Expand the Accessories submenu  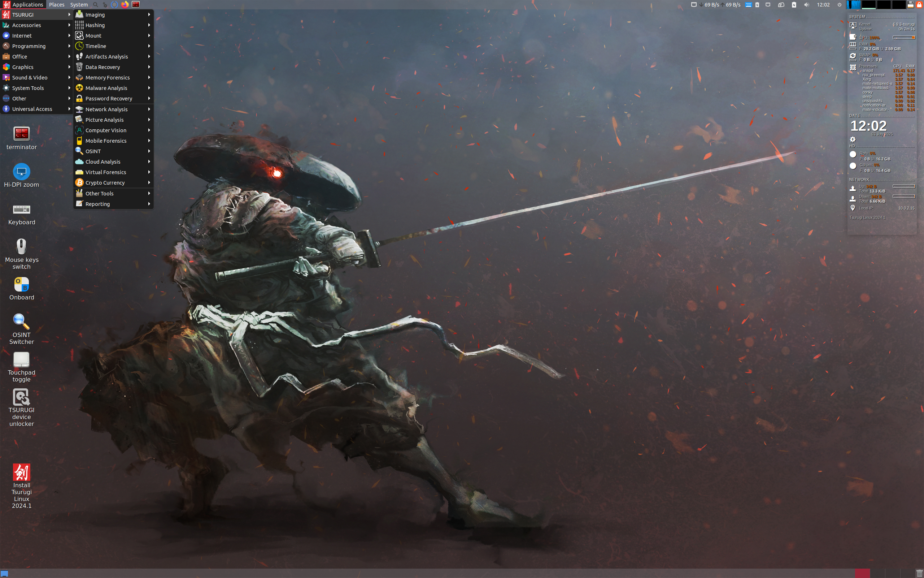click(x=37, y=25)
